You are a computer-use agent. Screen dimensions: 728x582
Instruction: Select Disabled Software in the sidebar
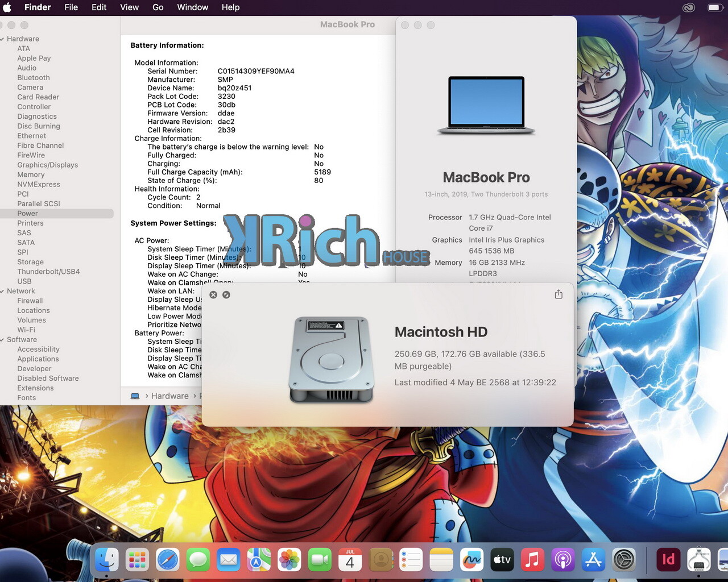coord(48,379)
